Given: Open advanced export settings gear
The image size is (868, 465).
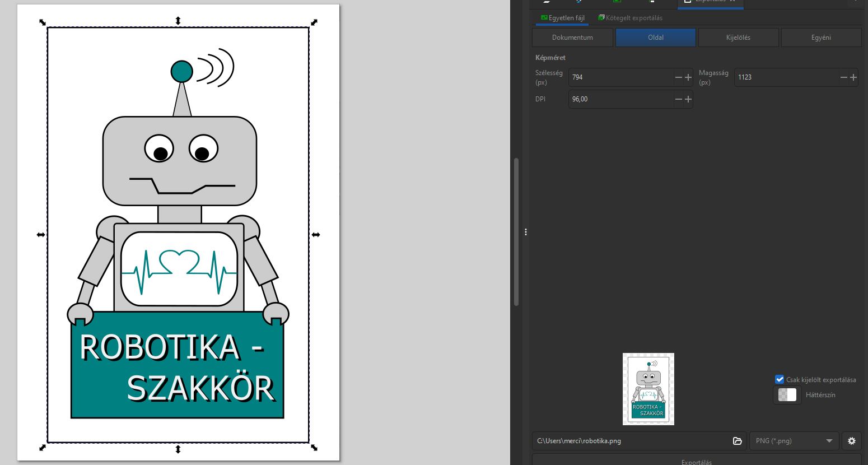Looking at the screenshot, I should (851, 441).
